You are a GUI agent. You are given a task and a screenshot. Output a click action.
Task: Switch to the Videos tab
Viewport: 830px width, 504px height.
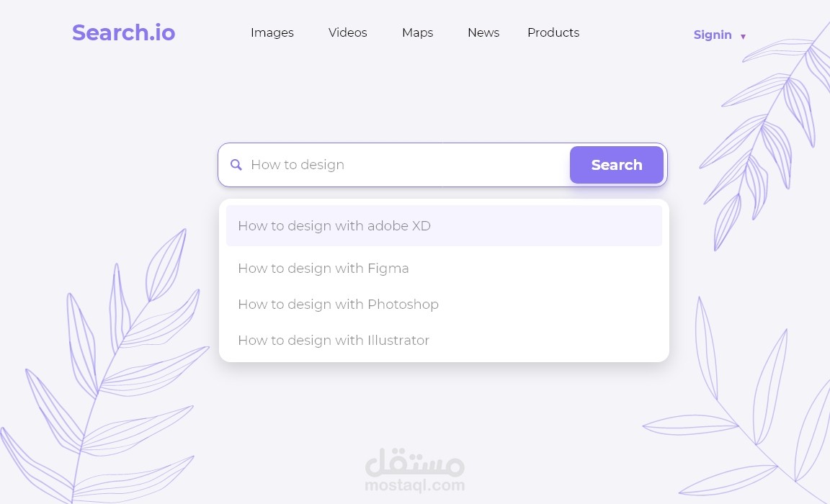347,33
